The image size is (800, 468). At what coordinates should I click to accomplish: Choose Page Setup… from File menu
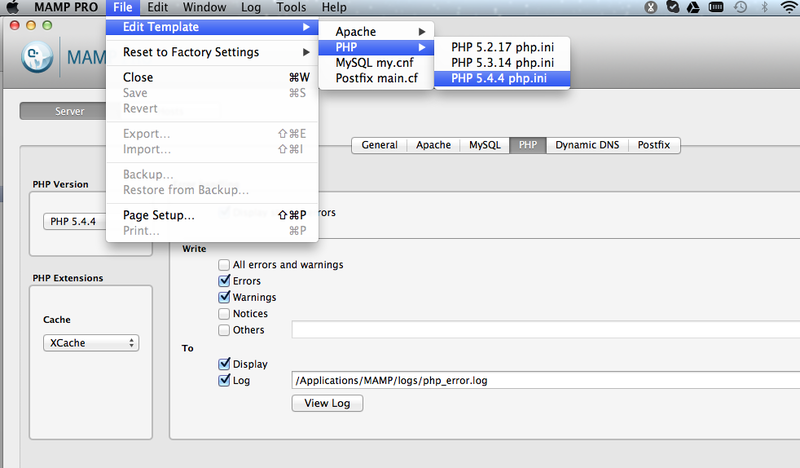tap(212, 215)
